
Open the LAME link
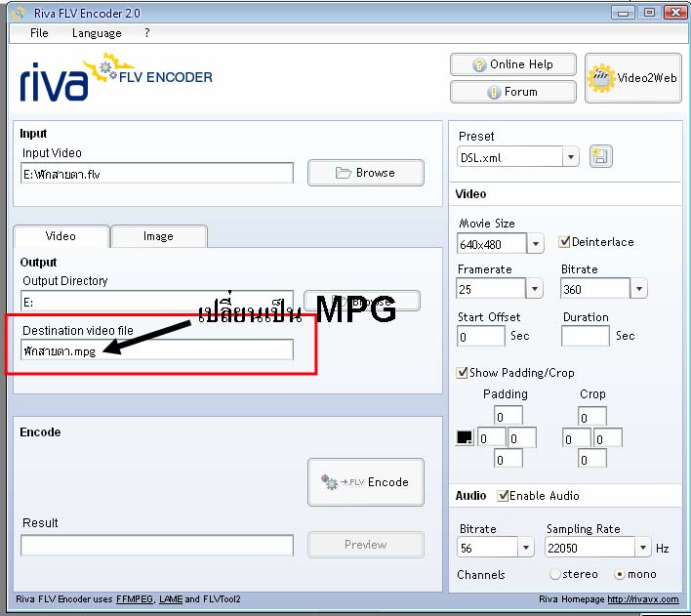pyautogui.click(x=171, y=599)
